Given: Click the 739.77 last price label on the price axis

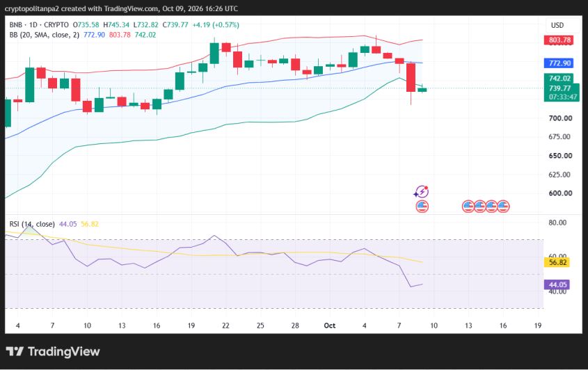Looking at the screenshot, I should tap(560, 88).
